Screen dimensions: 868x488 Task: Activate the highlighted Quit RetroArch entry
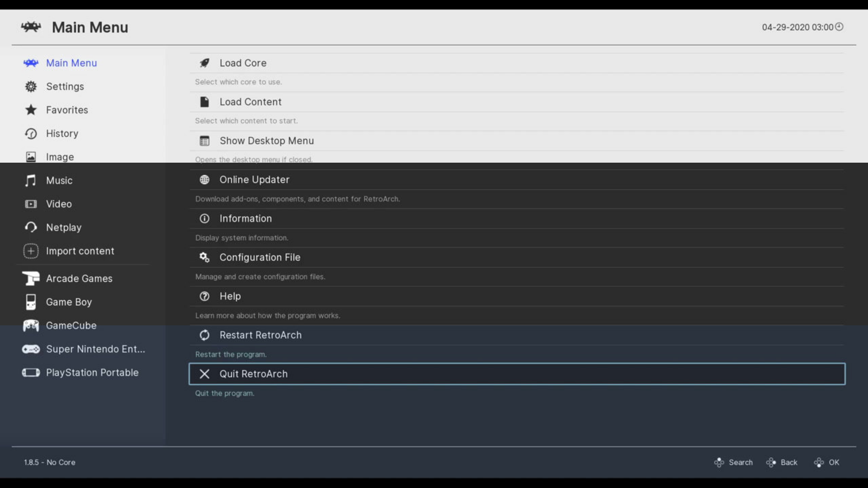(x=517, y=374)
